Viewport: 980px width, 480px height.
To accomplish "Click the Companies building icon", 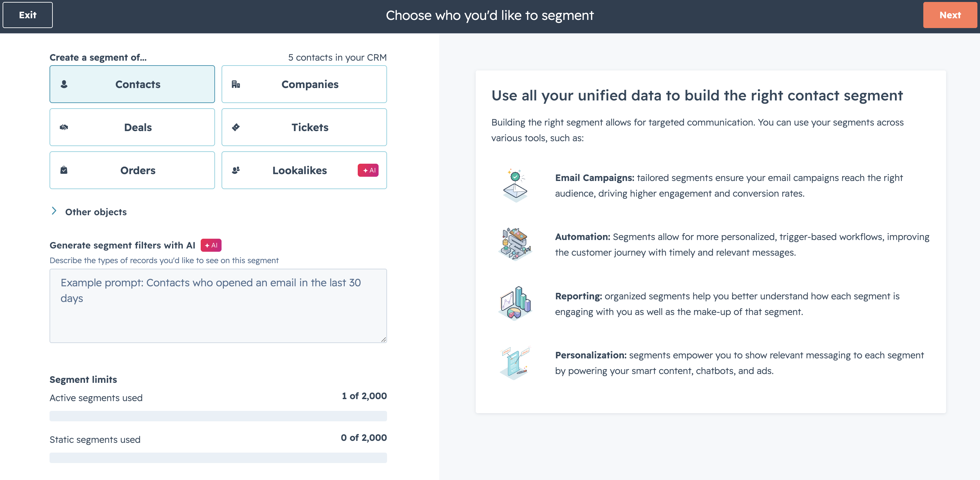I will (x=236, y=84).
